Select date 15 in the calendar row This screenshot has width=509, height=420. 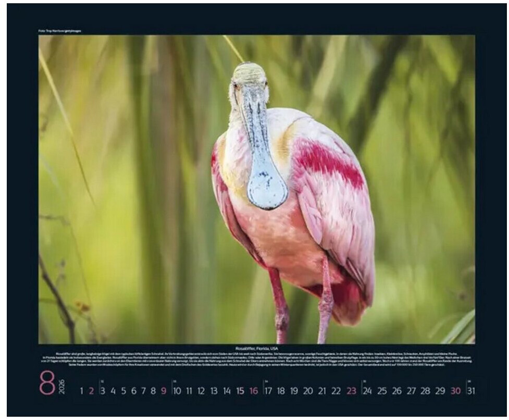tap(240, 391)
